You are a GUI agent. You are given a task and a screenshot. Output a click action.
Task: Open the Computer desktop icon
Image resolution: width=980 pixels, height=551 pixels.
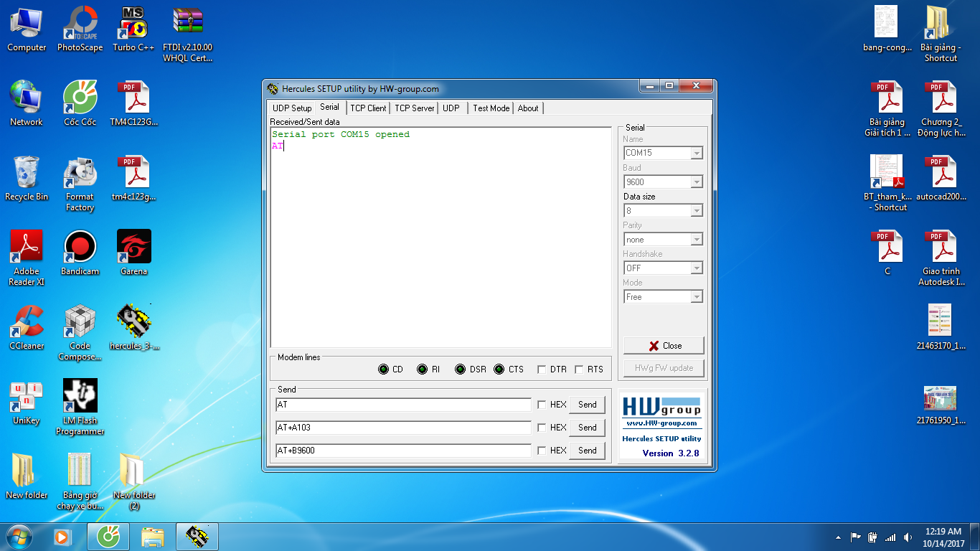coord(27,29)
